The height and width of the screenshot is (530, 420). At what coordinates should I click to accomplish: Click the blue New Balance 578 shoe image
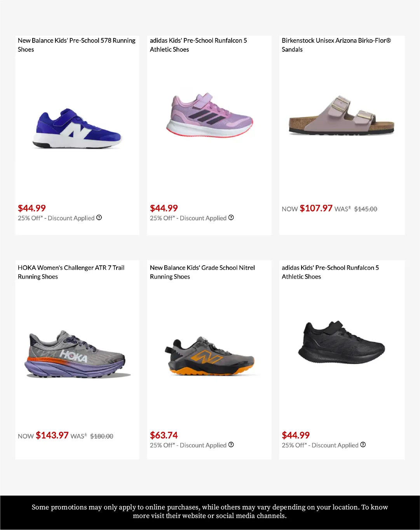(77, 129)
